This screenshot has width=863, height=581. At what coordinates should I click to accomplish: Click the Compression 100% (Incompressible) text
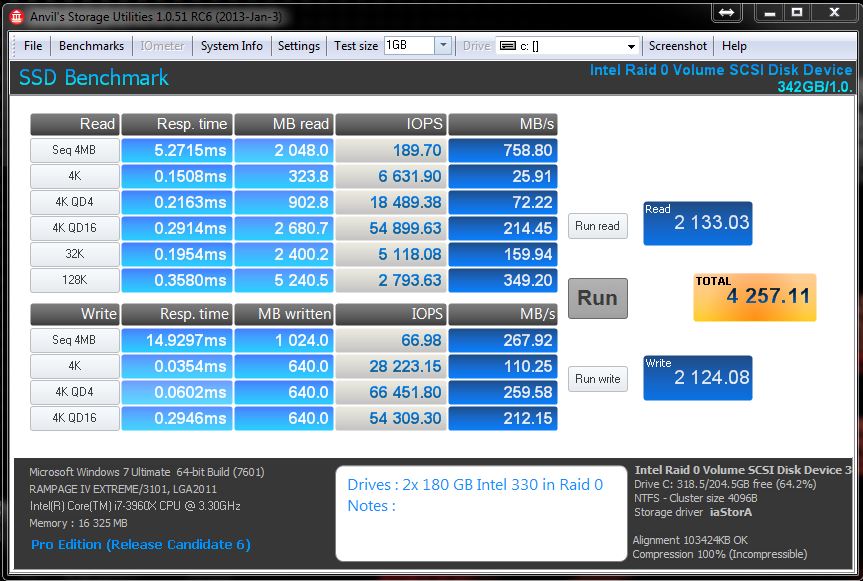(x=720, y=554)
